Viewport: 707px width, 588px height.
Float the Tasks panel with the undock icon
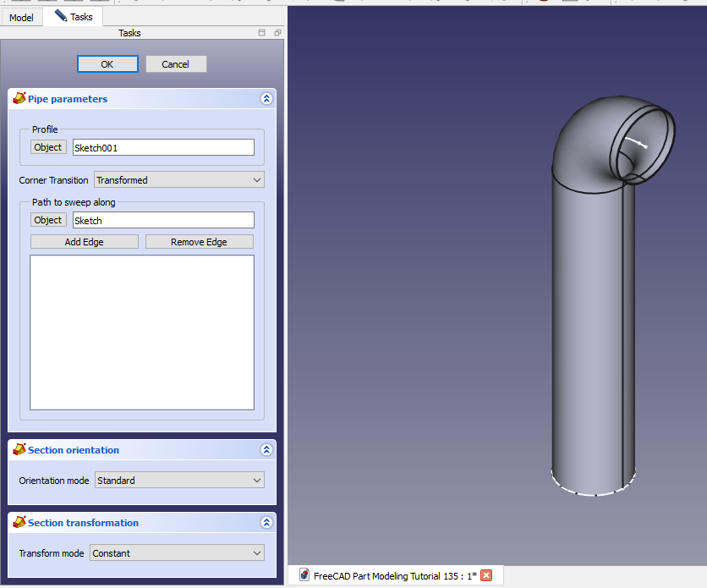pos(277,33)
